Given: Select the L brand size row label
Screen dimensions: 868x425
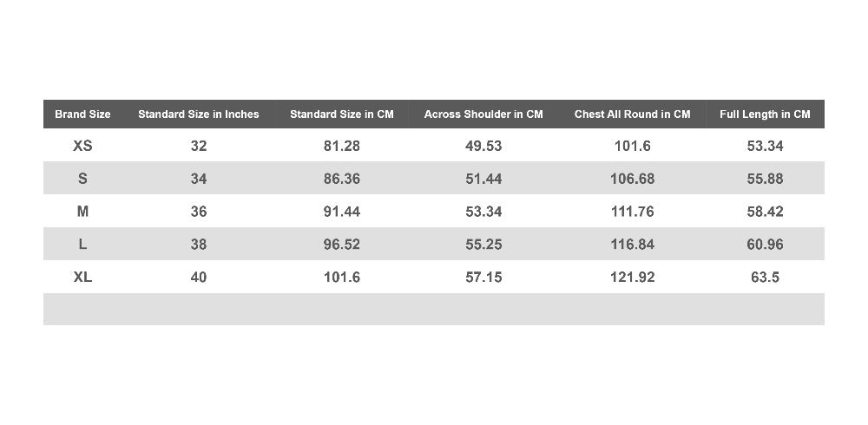Looking at the screenshot, I should click(x=82, y=244).
